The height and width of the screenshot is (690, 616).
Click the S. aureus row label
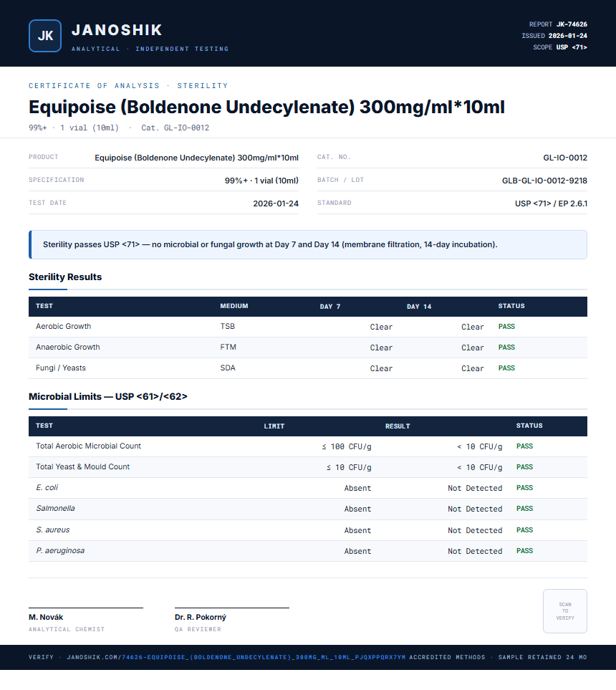pyautogui.click(x=52, y=530)
